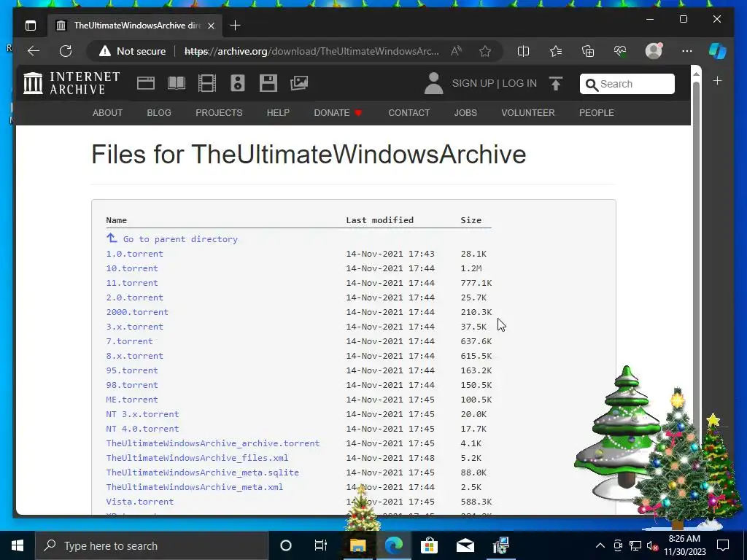Open the Favorites list icon
The height and width of the screenshot is (560, 747).
click(x=555, y=51)
